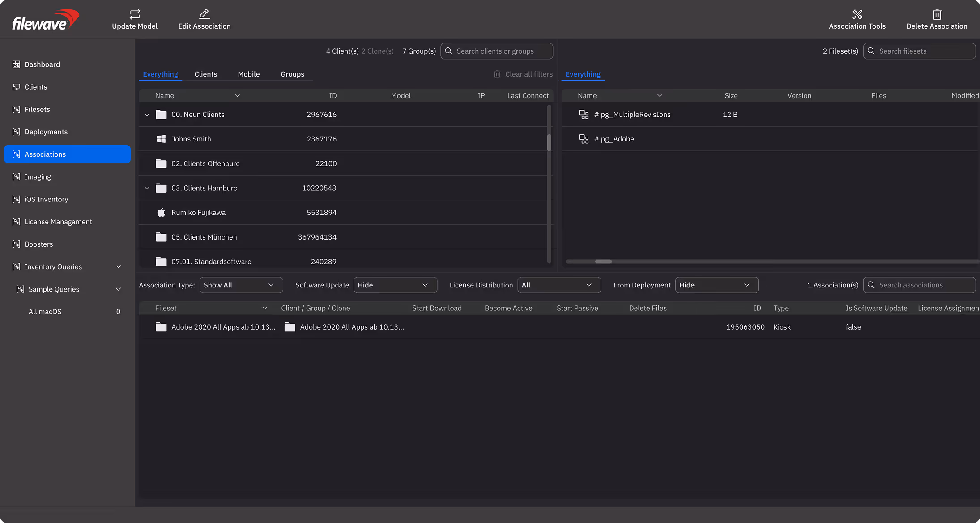
Task: Switch to the Mobile tab
Action: point(248,74)
